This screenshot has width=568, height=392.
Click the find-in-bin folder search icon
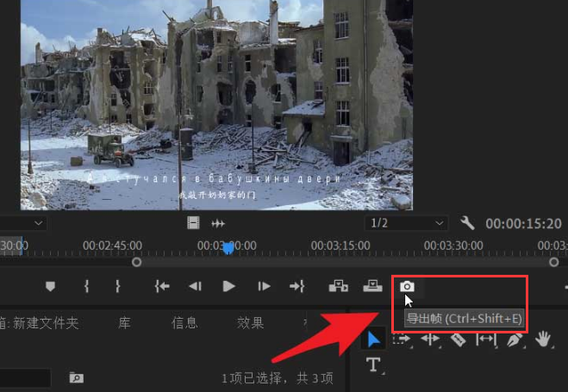coord(77,378)
